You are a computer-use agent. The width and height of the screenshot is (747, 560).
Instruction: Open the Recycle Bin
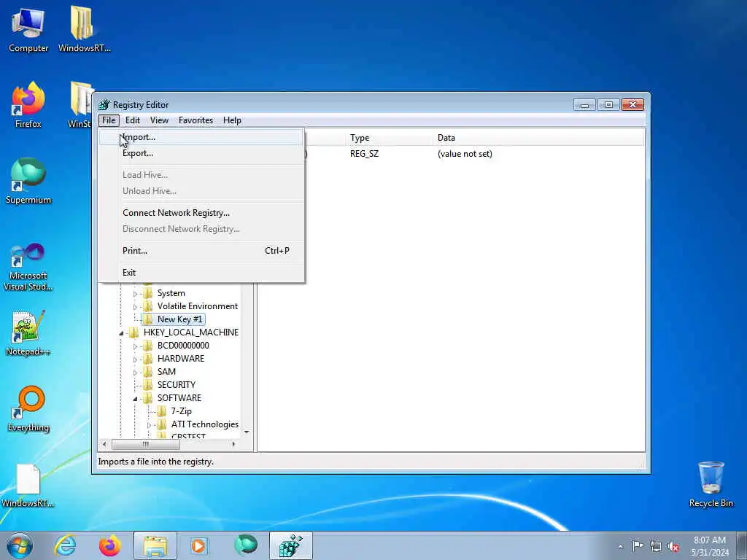tap(711, 484)
